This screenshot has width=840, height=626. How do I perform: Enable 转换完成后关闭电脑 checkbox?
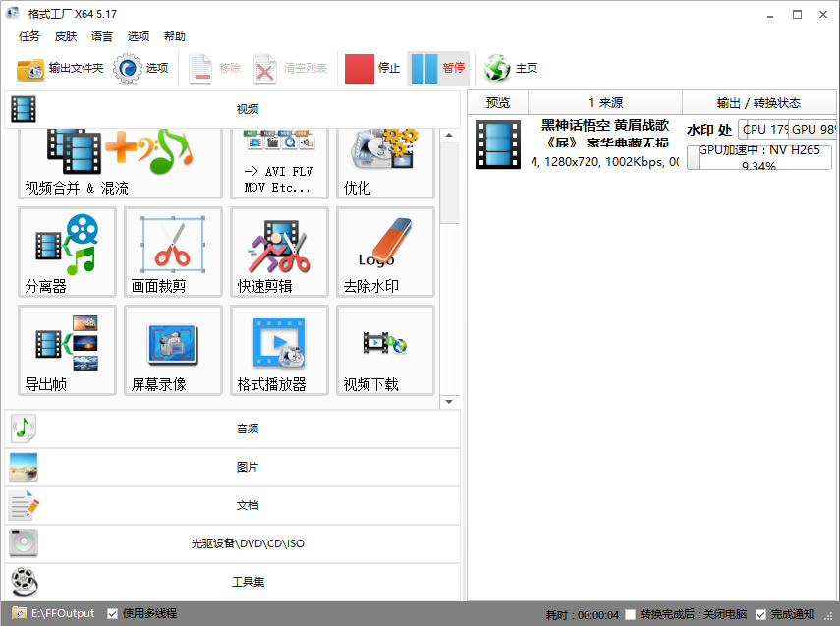[x=631, y=614]
